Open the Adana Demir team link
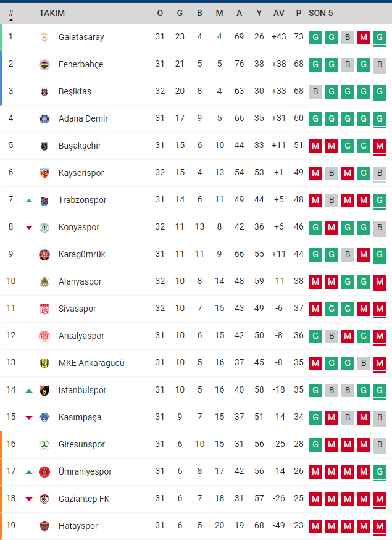 click(x=83, y=118)
